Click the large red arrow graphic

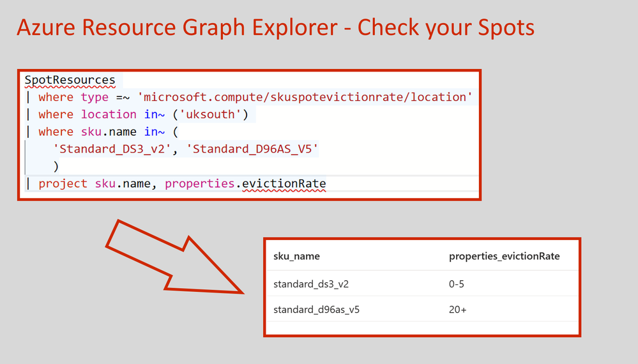(x=172, y=257)
